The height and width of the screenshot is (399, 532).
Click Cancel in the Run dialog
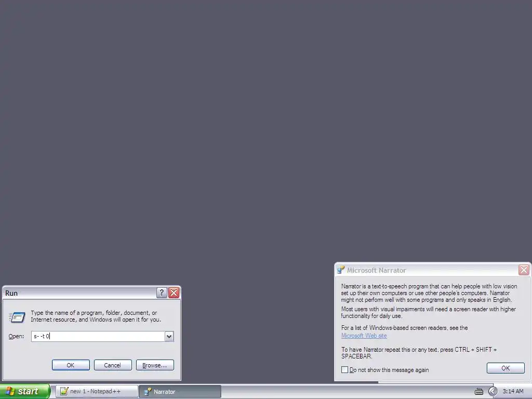coord(113,365)
